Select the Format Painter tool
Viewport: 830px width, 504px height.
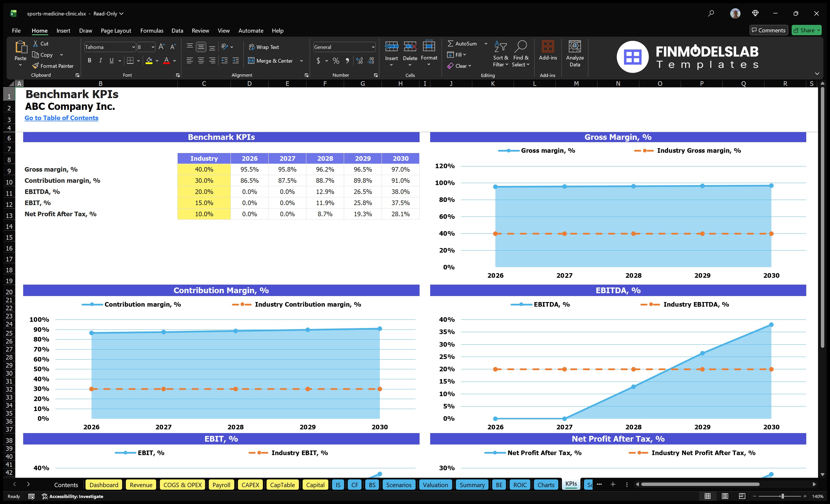tap(53, 66)
